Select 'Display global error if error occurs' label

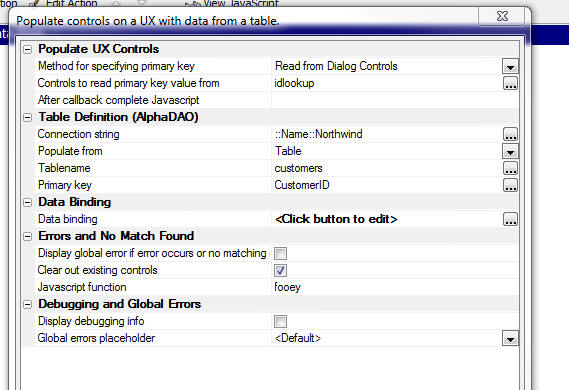pyautogui.click(x=152, y=253)
